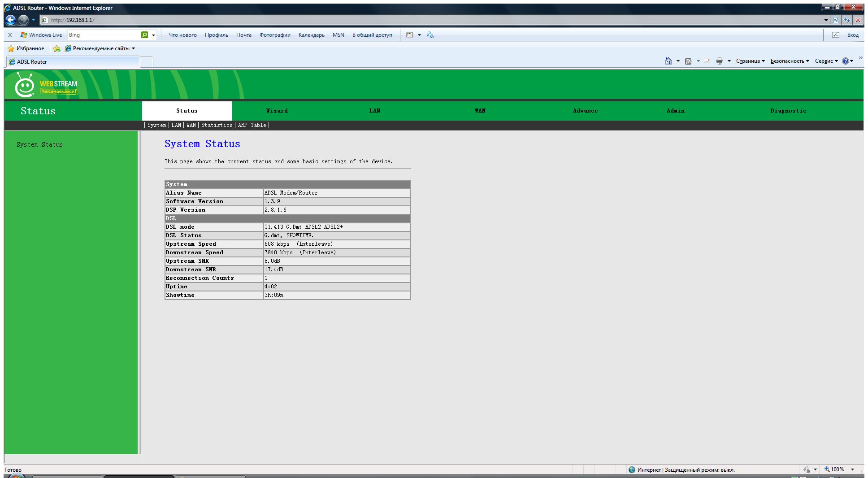Click the Add to favorites bar icon
Screen dimensions: 868x478
click(57, 48)
